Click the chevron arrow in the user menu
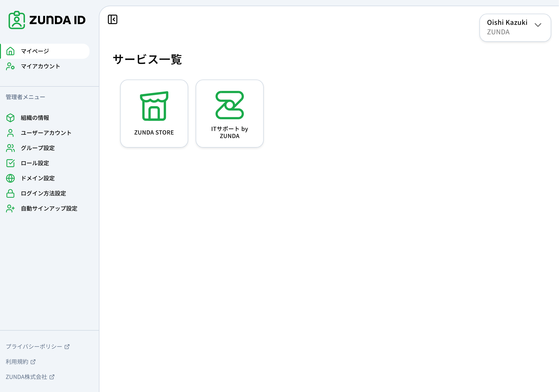Viewport: 559px width, 392px height. pos(538,25)
